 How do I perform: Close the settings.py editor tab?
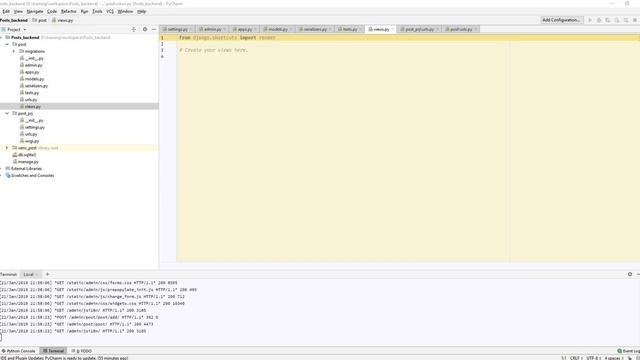(x=191, y=29)
